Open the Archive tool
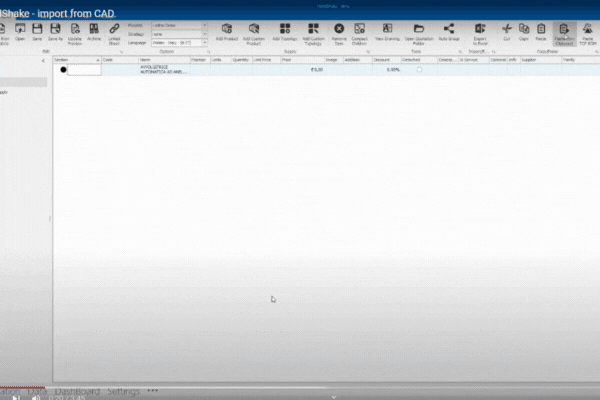The image size is (600, 400). 94,29
